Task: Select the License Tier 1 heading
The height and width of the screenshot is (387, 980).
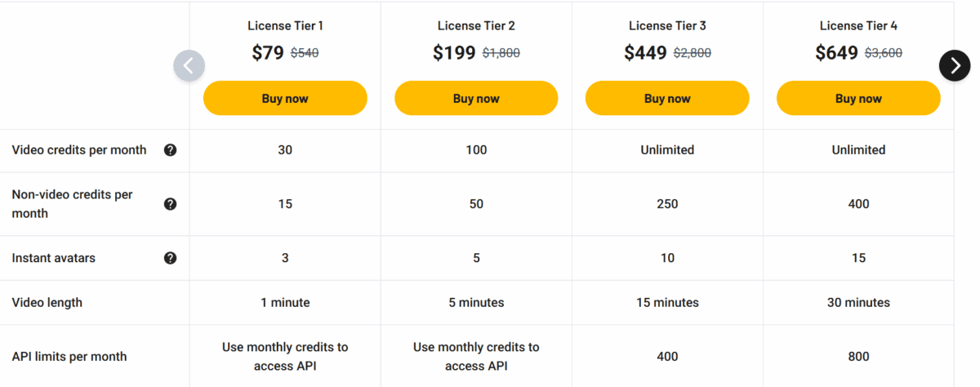Action: click(x=285, y=26)
